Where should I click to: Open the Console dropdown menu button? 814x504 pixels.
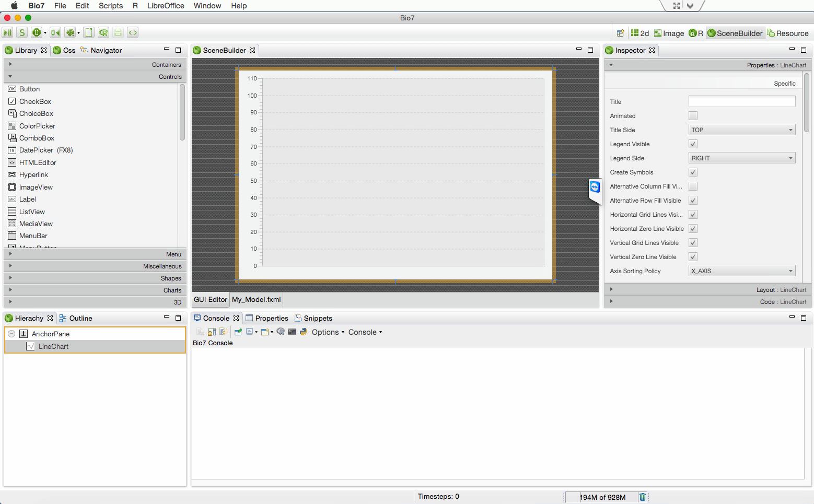pyautogui.click(x=365, y=332)
